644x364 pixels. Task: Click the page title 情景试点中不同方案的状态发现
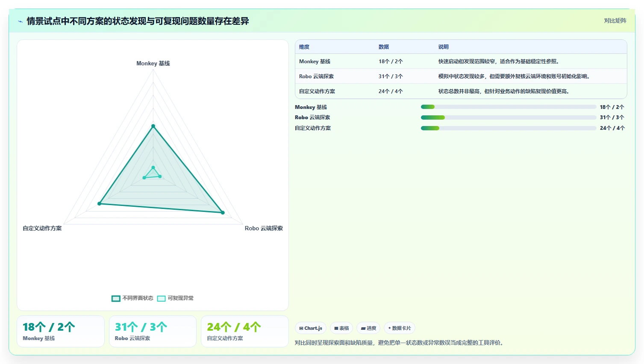click(138, 21)
